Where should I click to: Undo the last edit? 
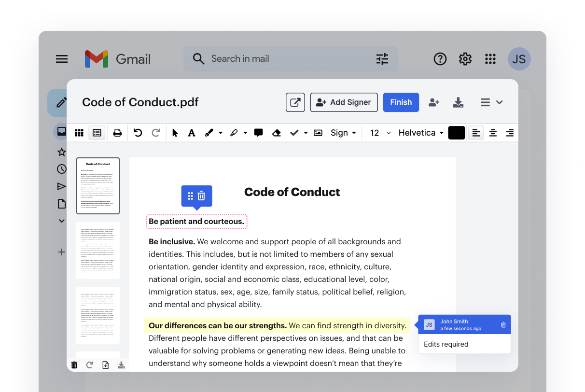click(x=138, y=133)
